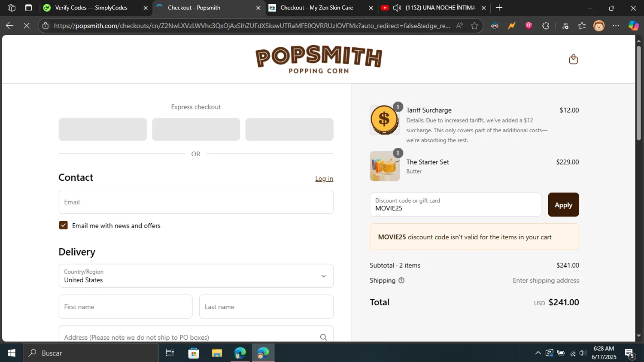Click middle express checkout button
This screenshot has width=644, height=362.
pyautogui.click(x=196, y=129)
